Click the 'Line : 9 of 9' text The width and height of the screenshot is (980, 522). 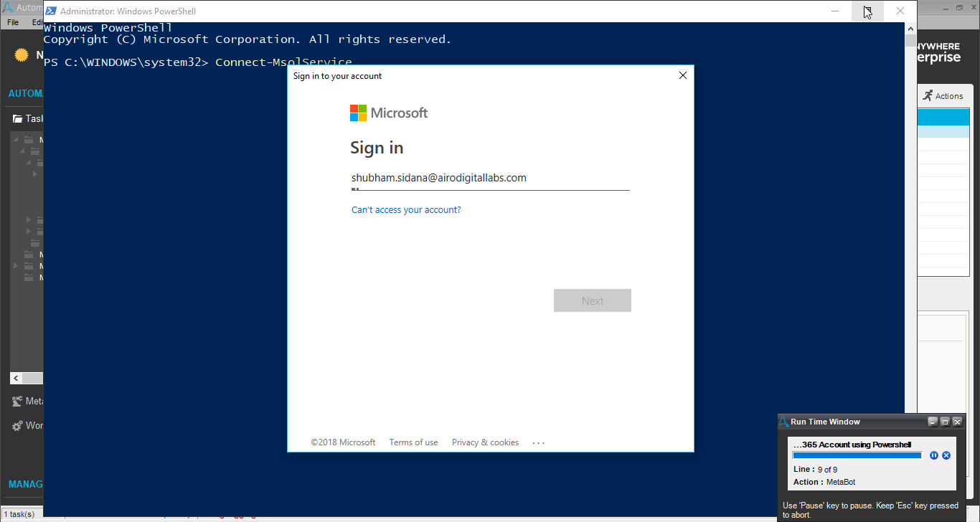pos(815,470)
